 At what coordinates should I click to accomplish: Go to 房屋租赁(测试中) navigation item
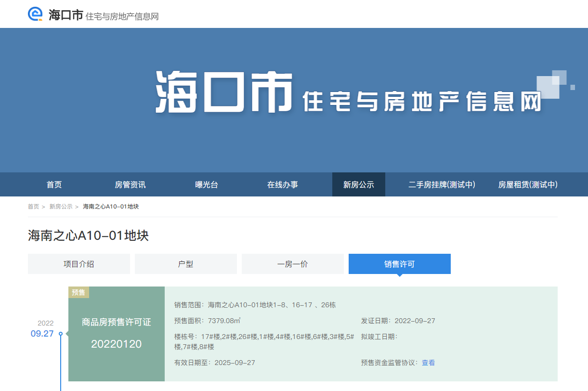pos(528,184)
